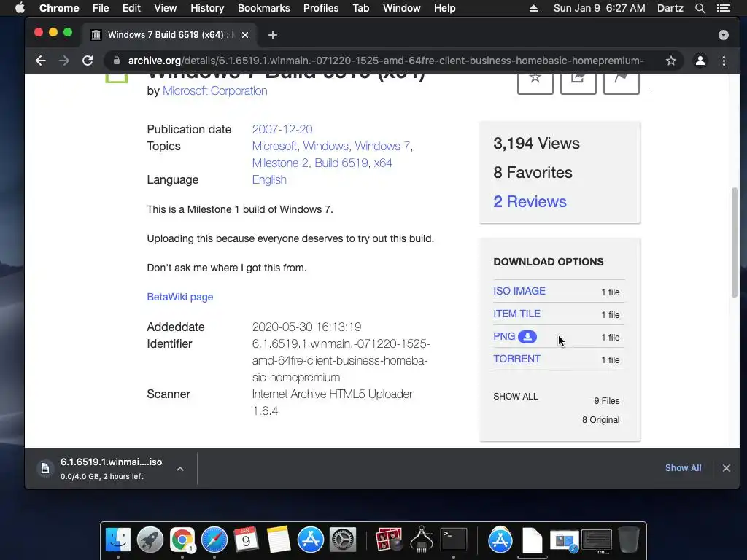
Task: Open Terminal from the Dock
Action: 454,540
